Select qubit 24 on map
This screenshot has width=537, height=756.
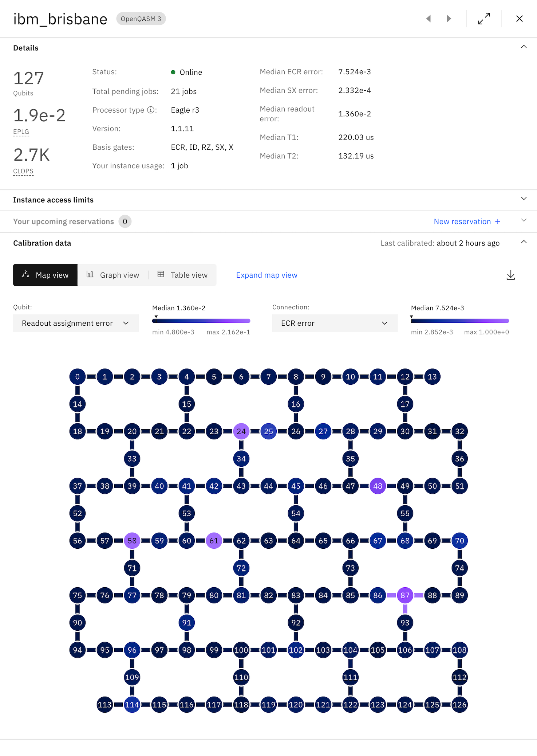point(241,431)
